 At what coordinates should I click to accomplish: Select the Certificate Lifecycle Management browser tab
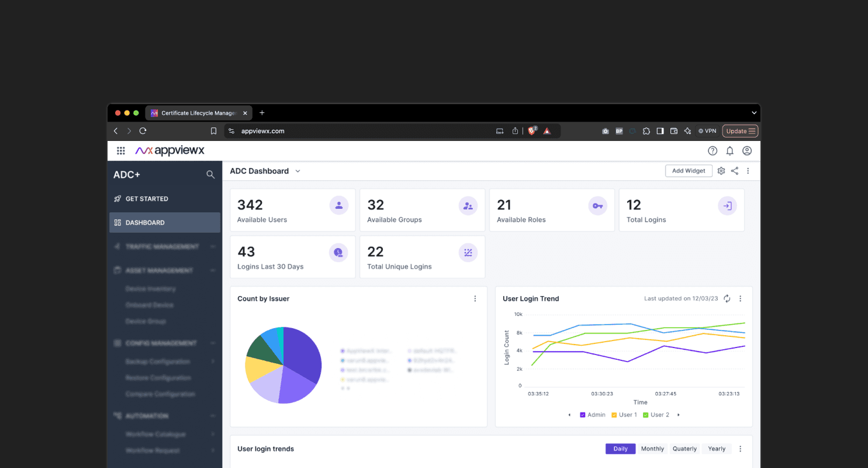click(x=199, y=113)
